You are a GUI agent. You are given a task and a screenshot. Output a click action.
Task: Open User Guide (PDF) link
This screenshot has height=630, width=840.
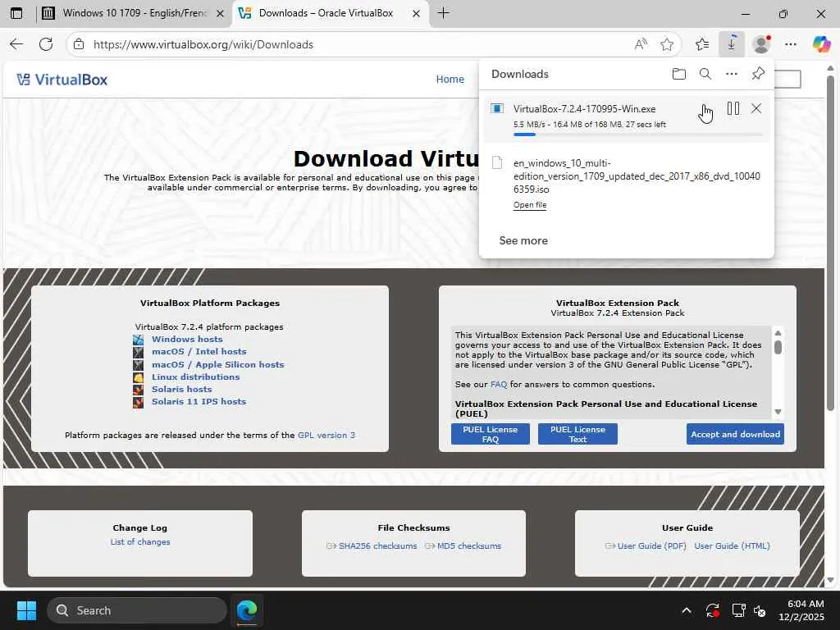(x=651, y=546)
